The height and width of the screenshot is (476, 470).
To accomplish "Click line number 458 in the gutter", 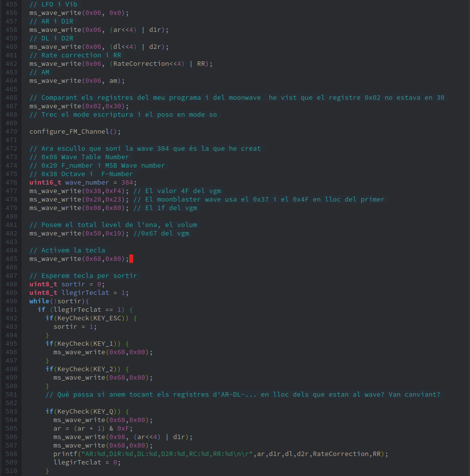I will pyautogui.click(x=11, y=30).
